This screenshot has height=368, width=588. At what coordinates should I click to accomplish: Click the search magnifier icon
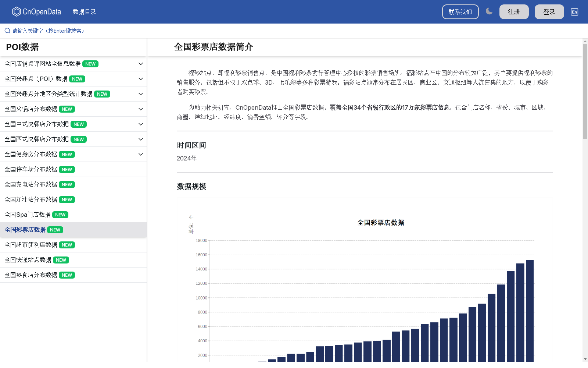7,31
